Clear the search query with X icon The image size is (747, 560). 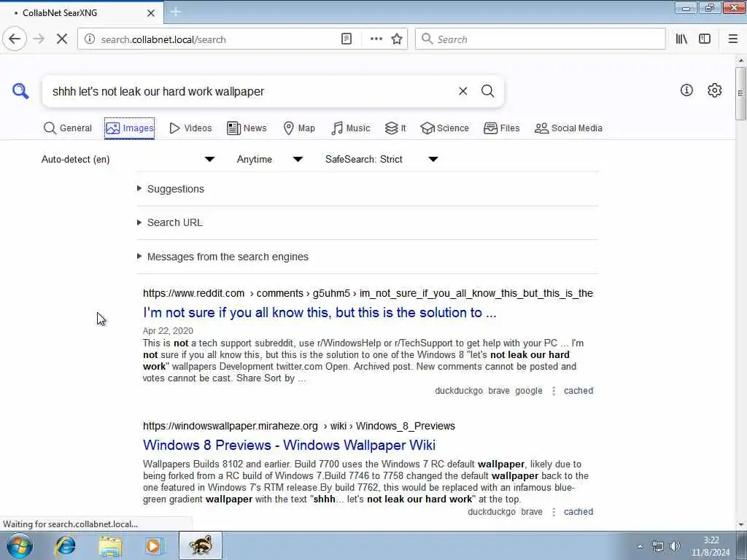click(x=462, y=91)
